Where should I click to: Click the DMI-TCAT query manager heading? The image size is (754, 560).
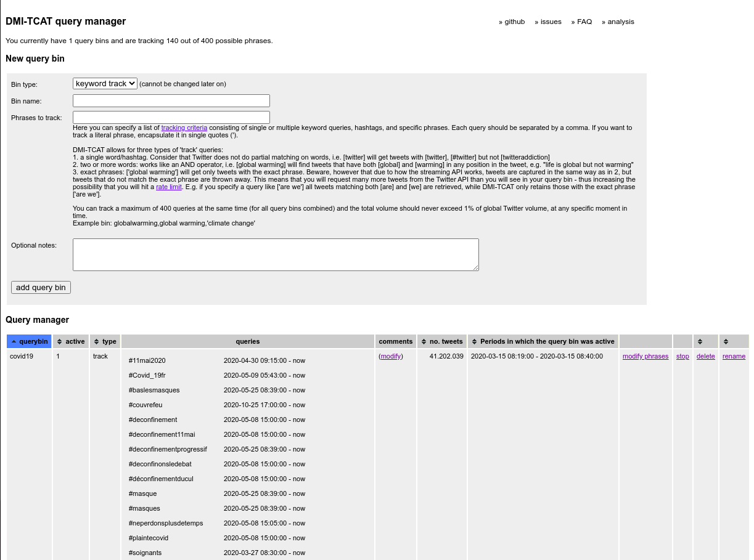pos(66,21)
